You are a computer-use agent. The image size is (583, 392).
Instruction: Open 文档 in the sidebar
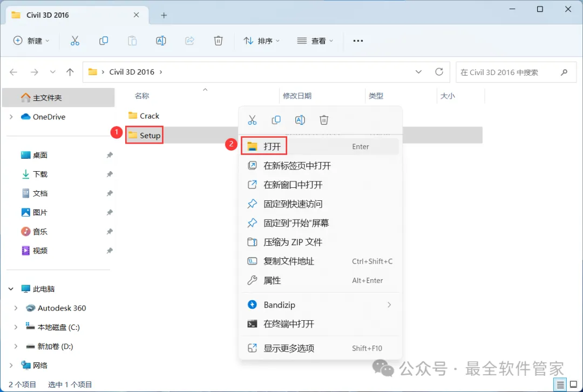pos(40,193)
